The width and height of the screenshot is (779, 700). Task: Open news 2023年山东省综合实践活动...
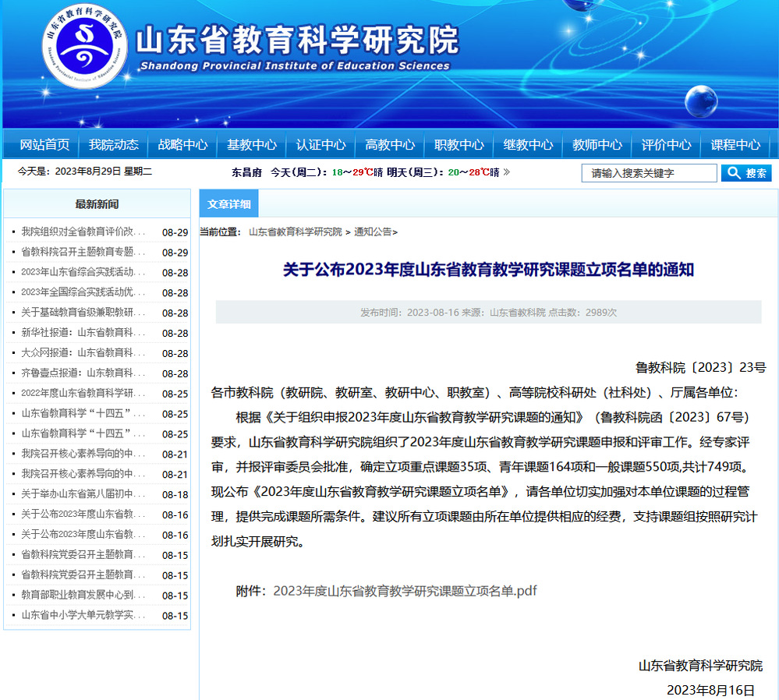pos(83,272)
